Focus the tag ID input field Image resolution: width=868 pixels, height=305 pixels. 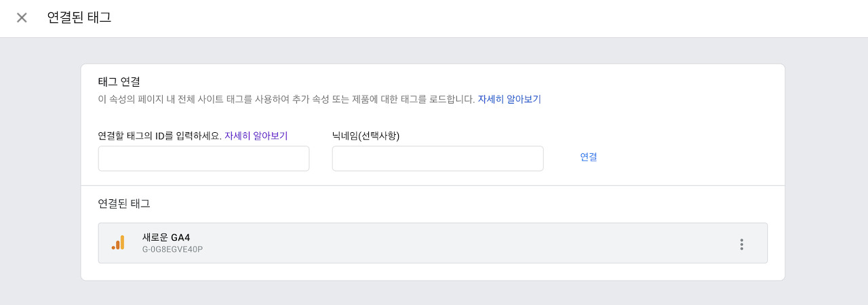tap(203, 159)
